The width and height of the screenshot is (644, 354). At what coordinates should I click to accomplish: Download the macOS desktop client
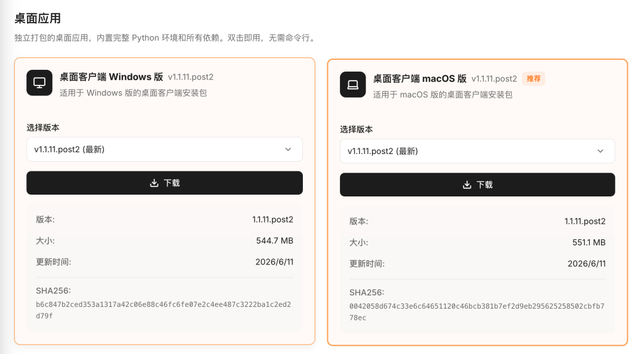pyautogui.click(x=477, y=184)
